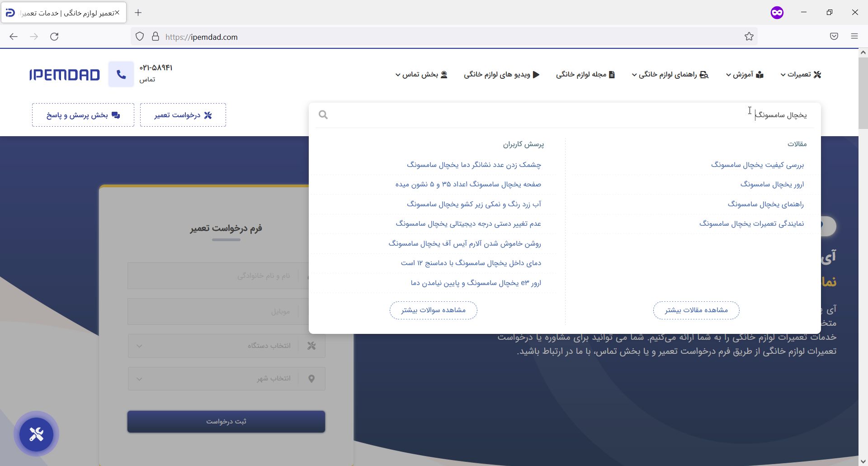The height and width of the screenshot is (466, 868).
Task: Expand the تعمیرات menu
Action: (801, 75)
